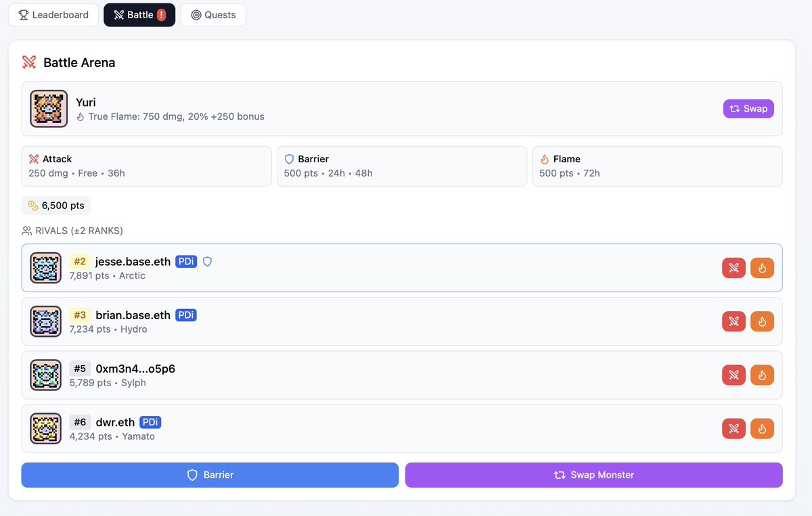Click the trophy icon in the Leaderboard tab

click(23, 15)
